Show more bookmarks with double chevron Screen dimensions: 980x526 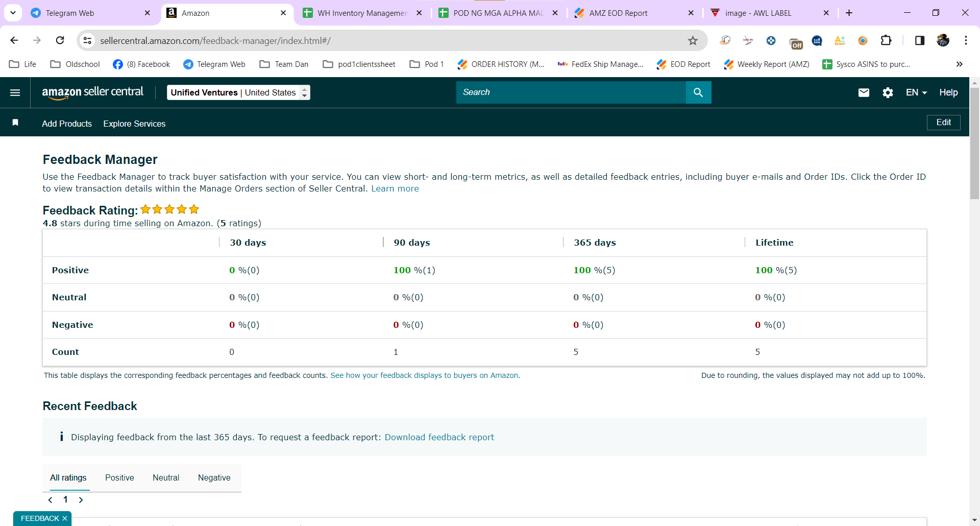(x=959, y=64)
